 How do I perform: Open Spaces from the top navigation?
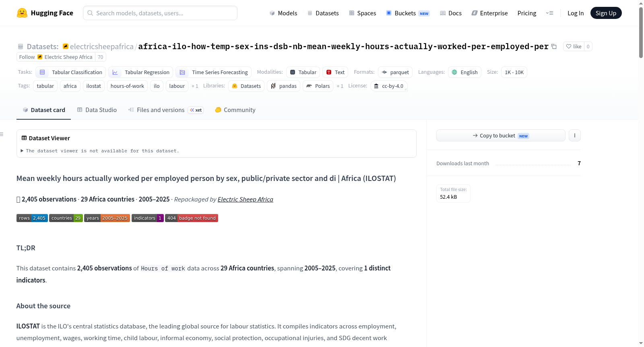[x=363, y=13]
